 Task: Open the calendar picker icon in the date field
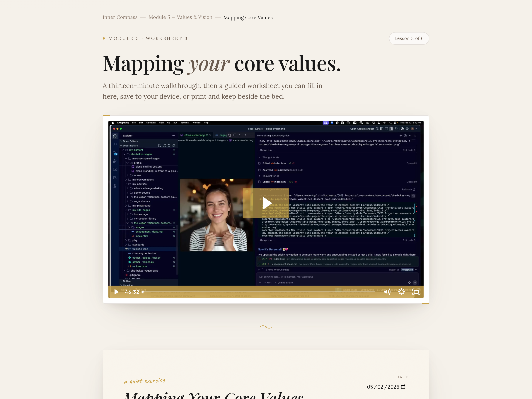coord(403,387)
